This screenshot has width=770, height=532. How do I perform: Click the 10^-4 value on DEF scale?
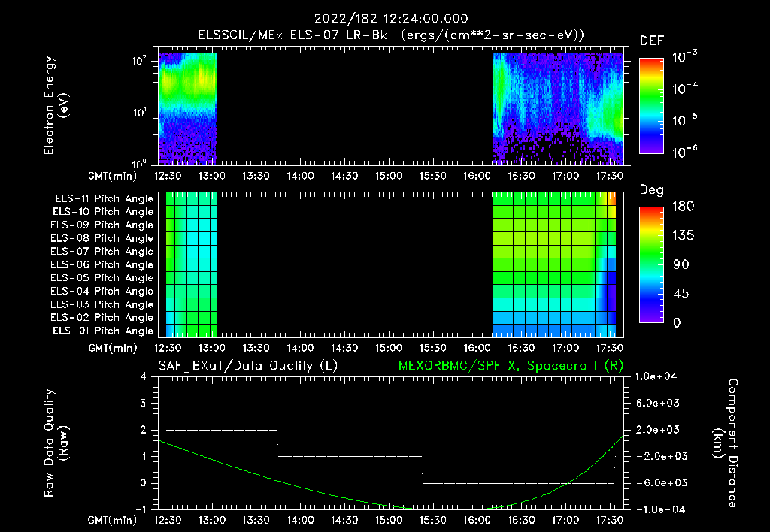pyautogui.click(x=684, y=89)
